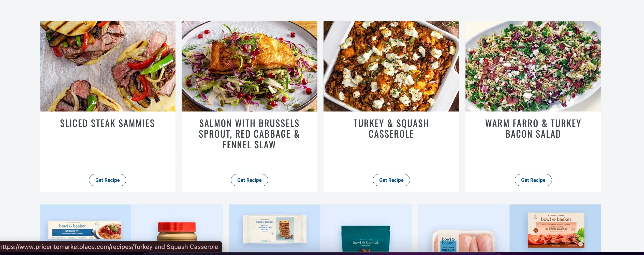
Task: Click the salmon with slaw recipe image
Action: point(250,66)
